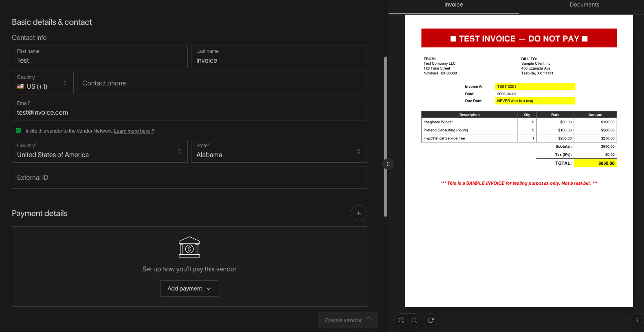The height and width of the screenshot is (332, 644).
Task: Click the First name field
Action: (100, 57)
